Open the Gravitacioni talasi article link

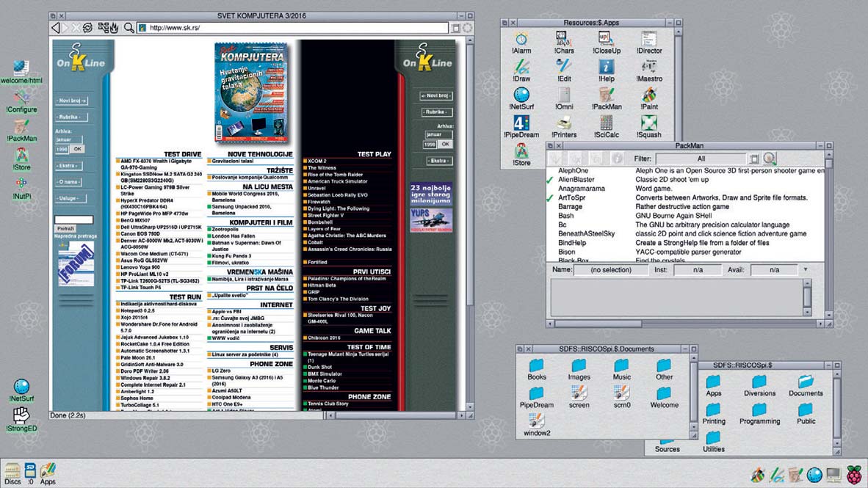point(232,161)
